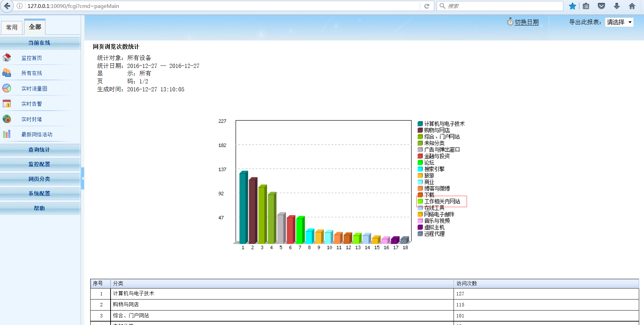The image size is (644, 325).
Task: Click the bookmark star icon
Action: pos(572,6)
